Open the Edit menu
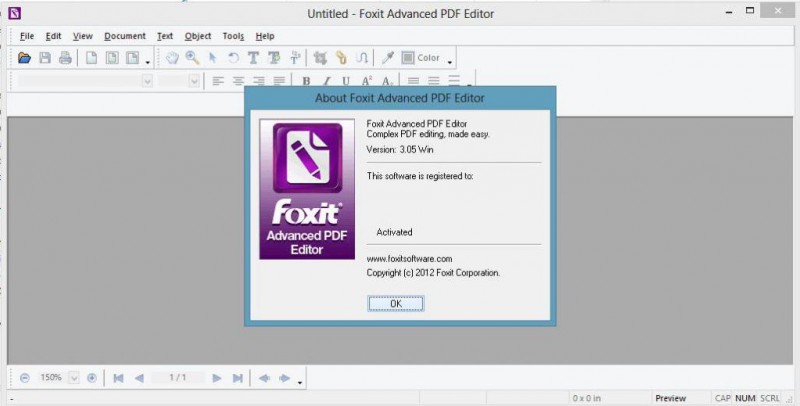 54,36
